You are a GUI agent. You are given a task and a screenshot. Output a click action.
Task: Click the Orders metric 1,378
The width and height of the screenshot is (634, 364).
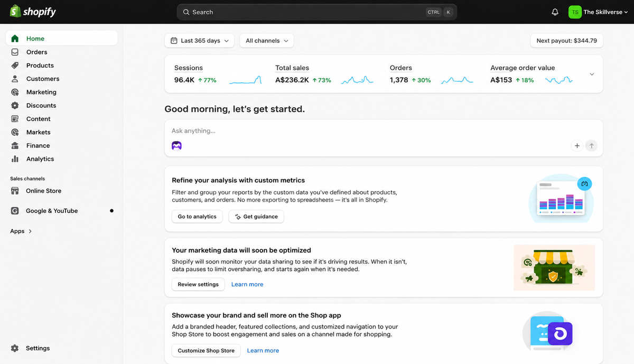point(399,80)
